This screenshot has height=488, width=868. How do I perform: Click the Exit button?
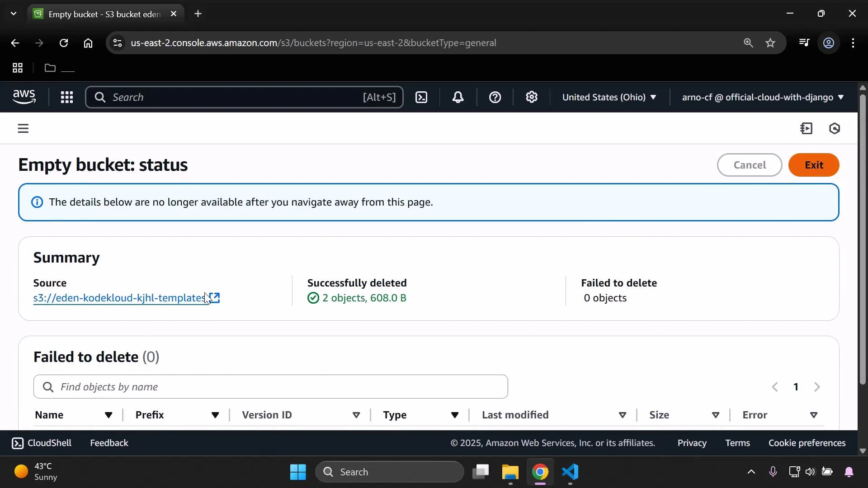pos(814,165)
